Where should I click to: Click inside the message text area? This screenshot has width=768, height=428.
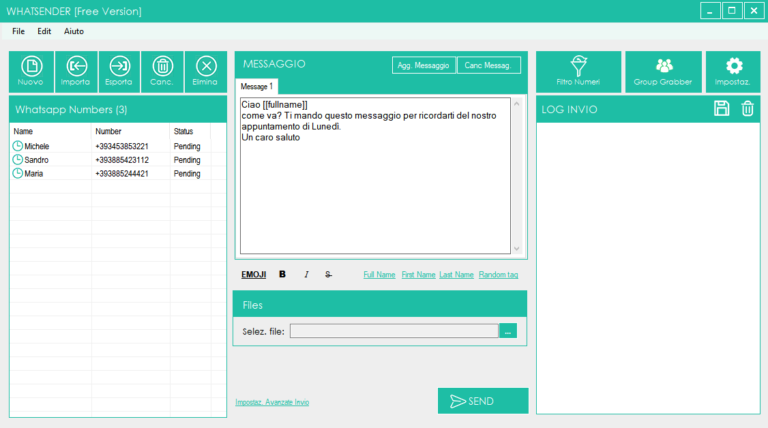(x=375, y=176)
